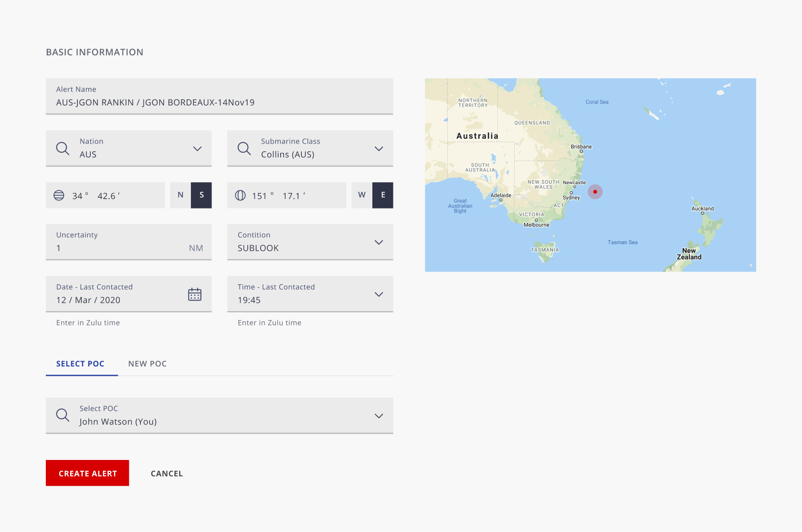Click the Submarine Class search icon
Screen dimensions: 802x532
pyautogui.click(x=244, y=148)
